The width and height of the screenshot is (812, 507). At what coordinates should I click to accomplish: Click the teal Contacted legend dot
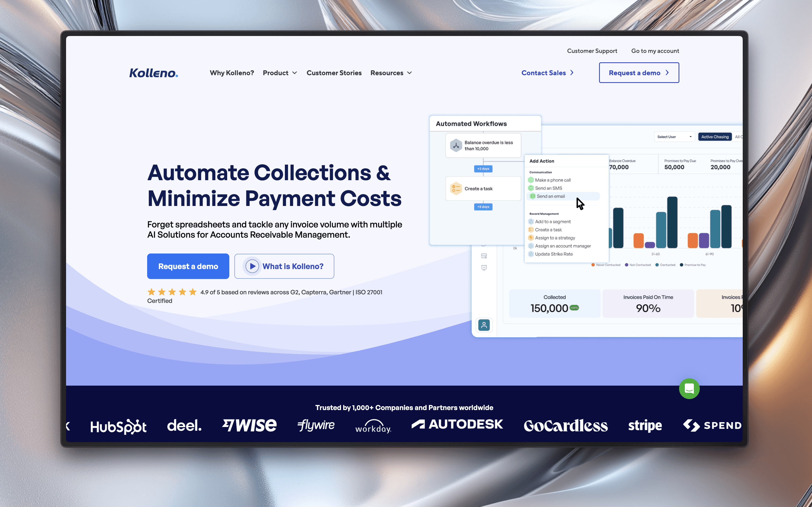(657, 265)
